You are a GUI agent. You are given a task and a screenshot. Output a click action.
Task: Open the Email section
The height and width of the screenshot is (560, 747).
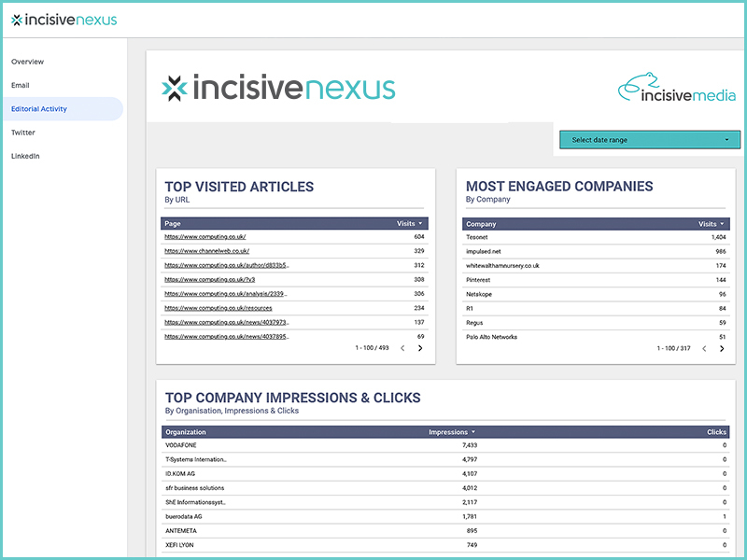[x=21, y=85]
